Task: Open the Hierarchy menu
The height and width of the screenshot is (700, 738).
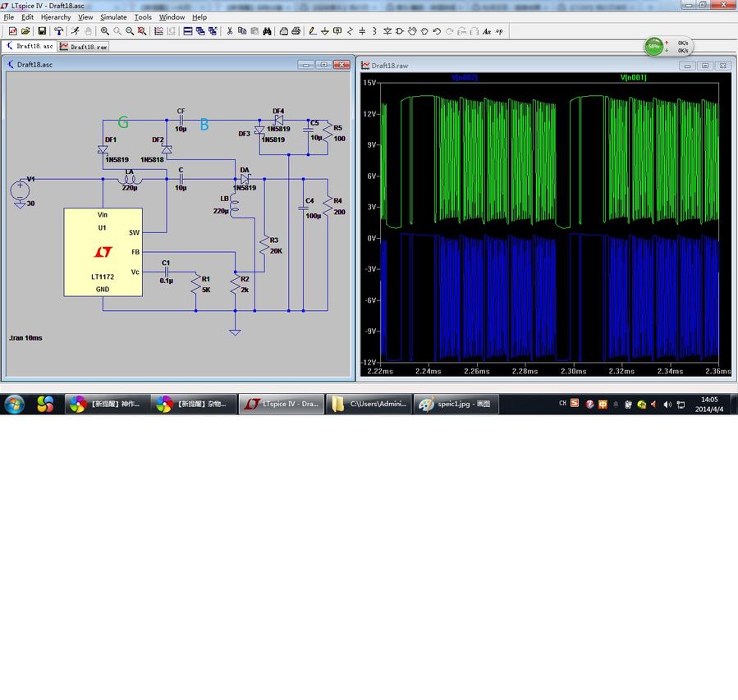Action: tap(56, 17)
